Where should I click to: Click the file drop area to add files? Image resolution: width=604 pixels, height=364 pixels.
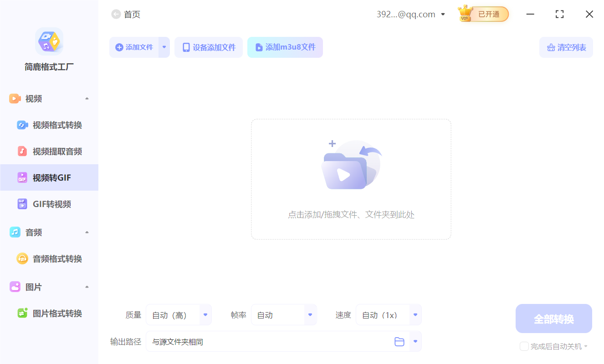coord(351,179)
